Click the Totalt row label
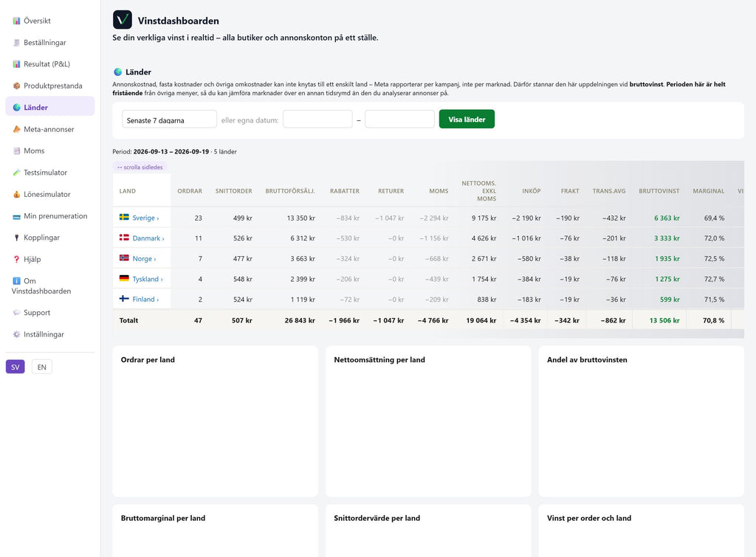 coord(128,320)
